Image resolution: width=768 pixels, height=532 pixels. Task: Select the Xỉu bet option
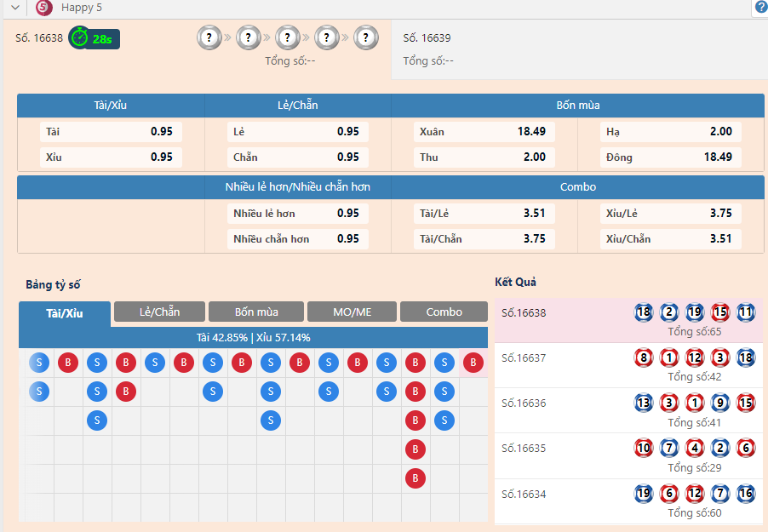pyautogui.click(x=111, y=157)
